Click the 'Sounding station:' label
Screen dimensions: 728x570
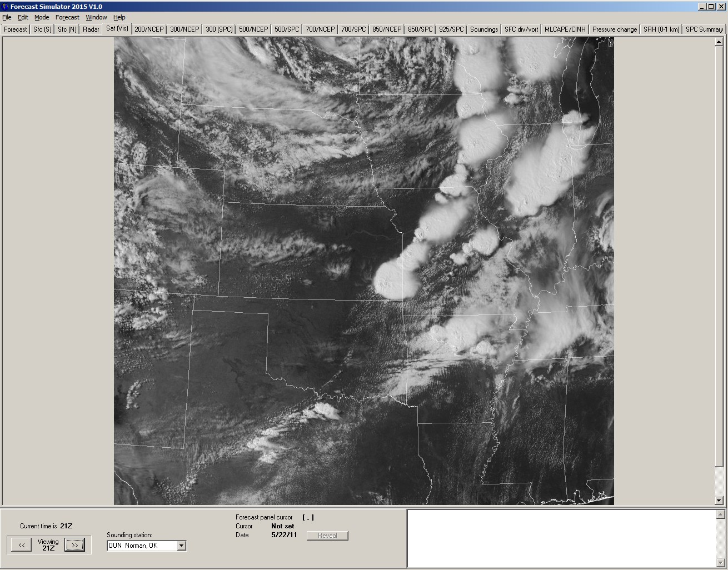coord(129,535)
